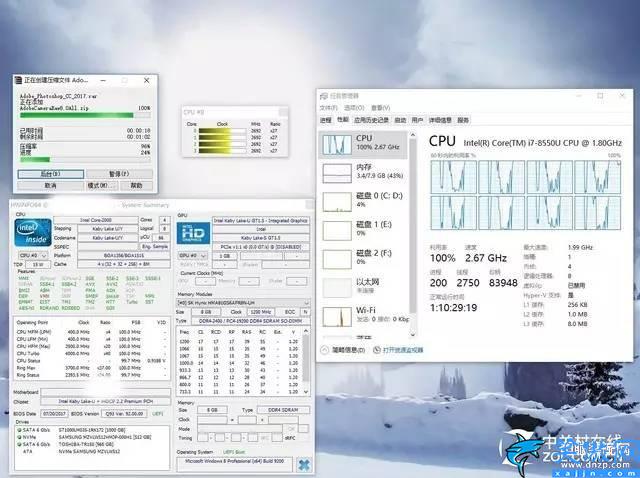The height and width of the screenshot is (478, 640).
Task: Select the 磁盘 1 (E:) entry
Action: (x=363, y=229)
